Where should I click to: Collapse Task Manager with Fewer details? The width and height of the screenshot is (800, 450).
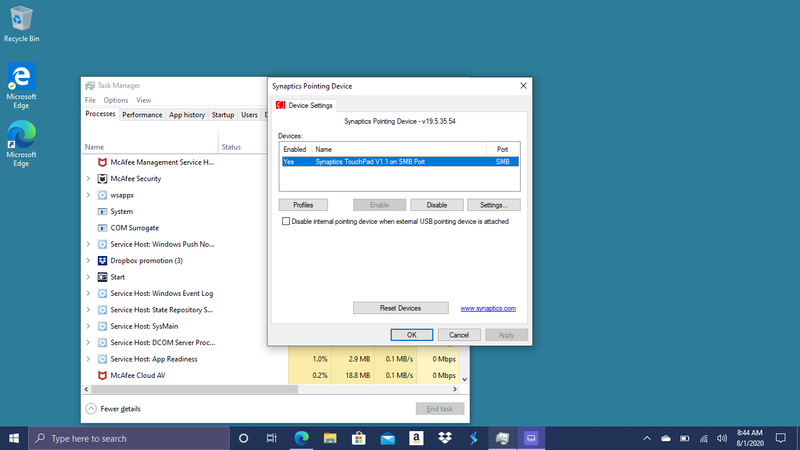click(113, 409)
